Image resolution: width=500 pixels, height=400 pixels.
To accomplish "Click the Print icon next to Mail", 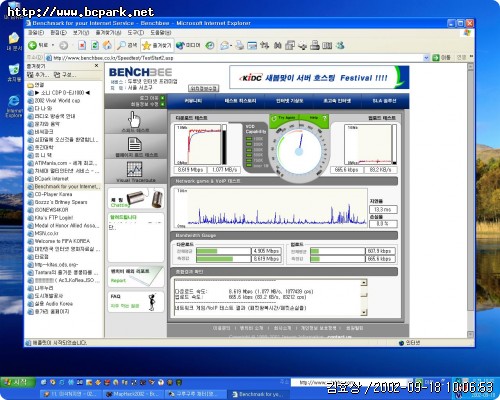I will tap(239, 45).
